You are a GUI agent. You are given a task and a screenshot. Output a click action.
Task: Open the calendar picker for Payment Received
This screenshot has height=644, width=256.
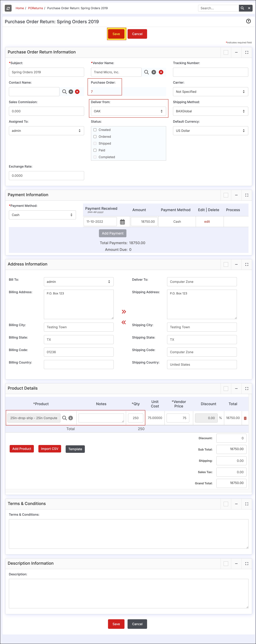(122, 222)
